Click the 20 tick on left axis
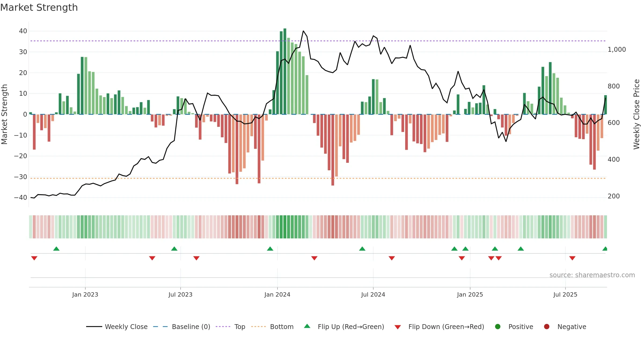 pyautogui.click(x=23, y=73)
